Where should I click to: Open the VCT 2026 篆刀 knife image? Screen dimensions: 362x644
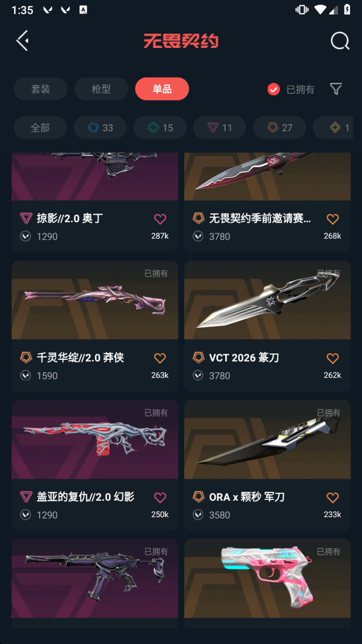[267, 300]
